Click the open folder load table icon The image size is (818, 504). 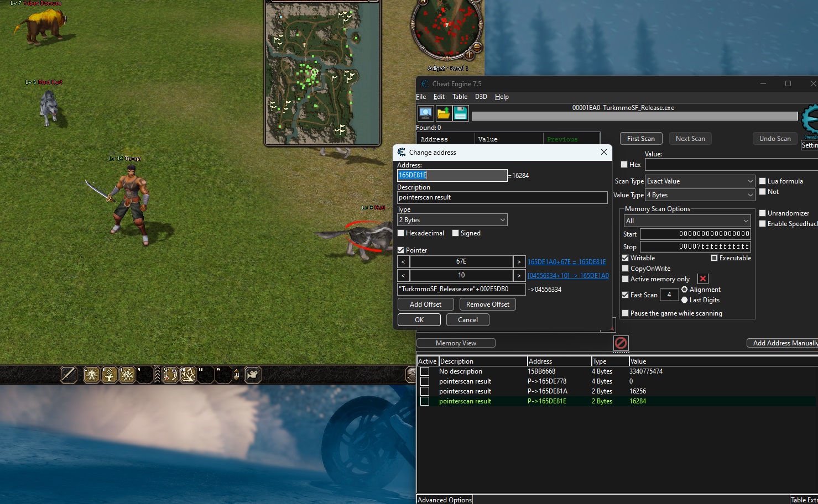click(443, 113)
